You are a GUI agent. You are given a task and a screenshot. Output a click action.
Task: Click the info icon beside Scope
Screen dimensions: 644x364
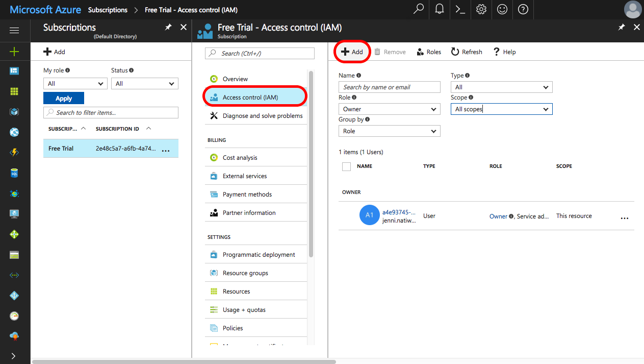[x=471, y=98]
